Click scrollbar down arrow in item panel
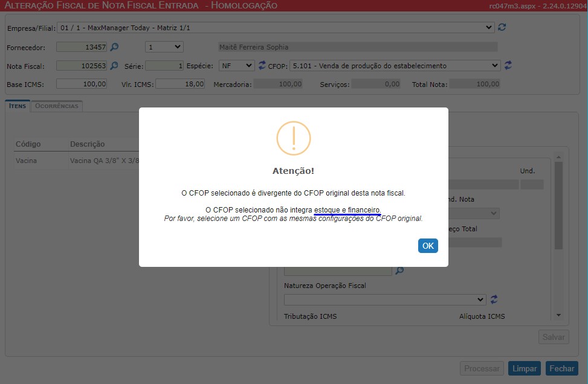 point(558,315)
